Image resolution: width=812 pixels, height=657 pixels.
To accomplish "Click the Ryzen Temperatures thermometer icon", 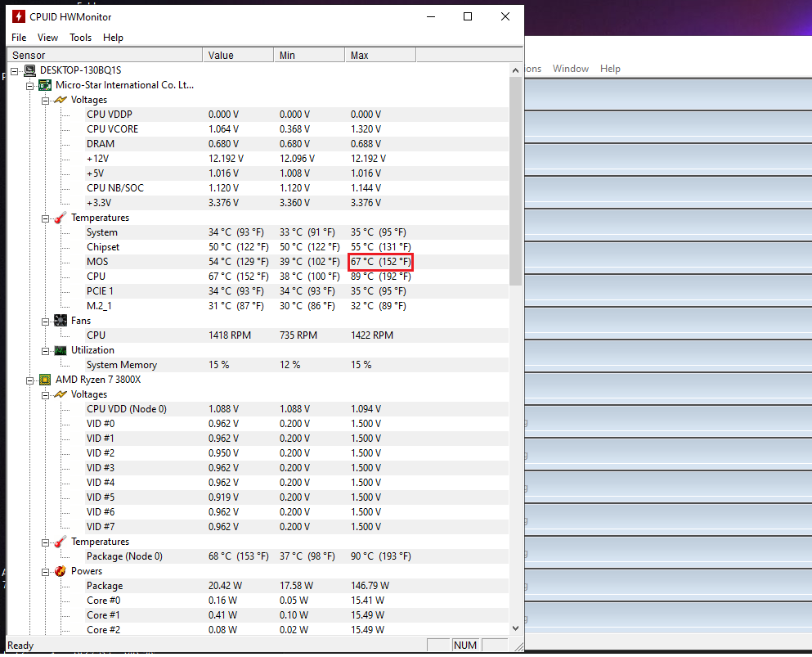I will tap(60, 542).
